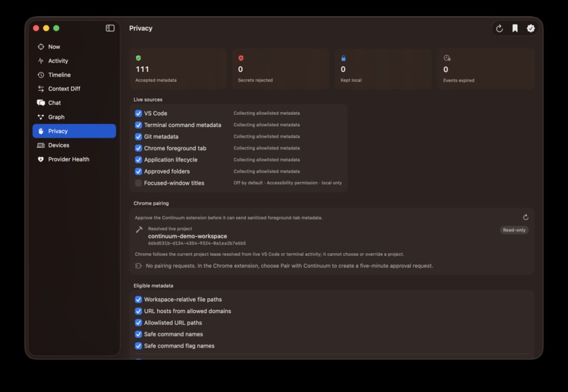Click the yellow window minimize button
Image resolution: width=568 pixels, height=392 pixels.
pos(46,28)
